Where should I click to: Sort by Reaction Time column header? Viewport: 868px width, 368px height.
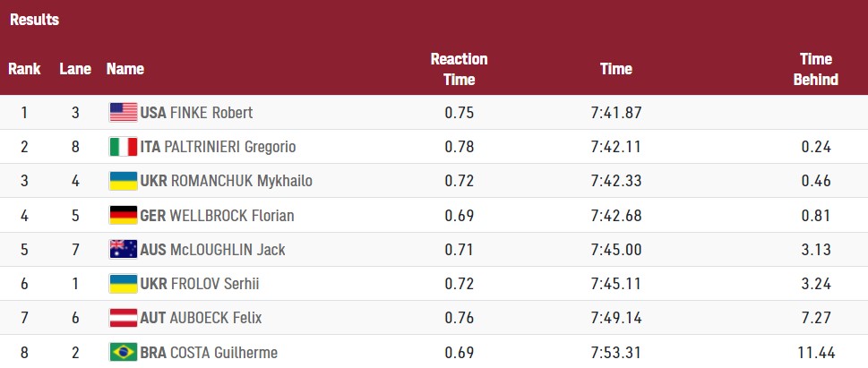[x=459, y=69]
